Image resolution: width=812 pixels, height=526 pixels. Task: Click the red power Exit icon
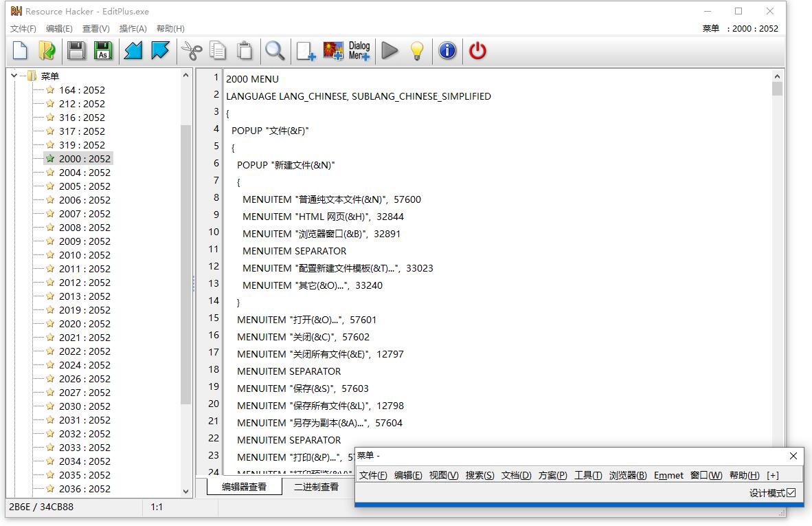click(x=477, y=51)
